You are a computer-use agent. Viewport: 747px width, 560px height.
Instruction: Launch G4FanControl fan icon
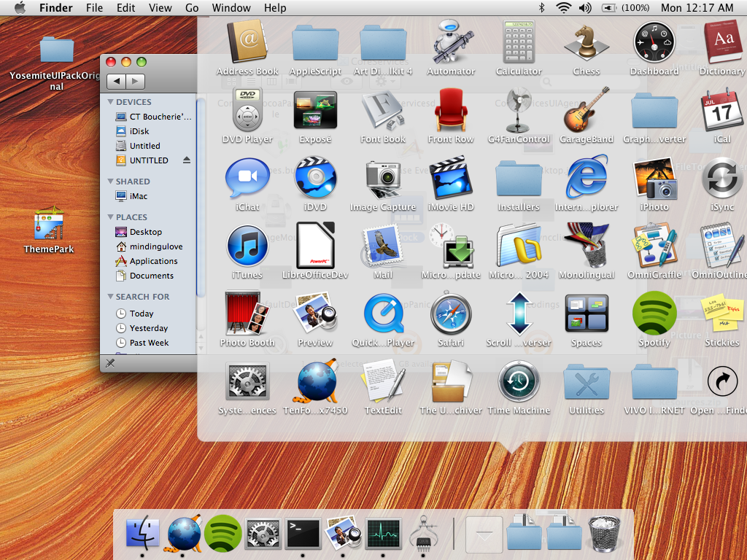519,111
